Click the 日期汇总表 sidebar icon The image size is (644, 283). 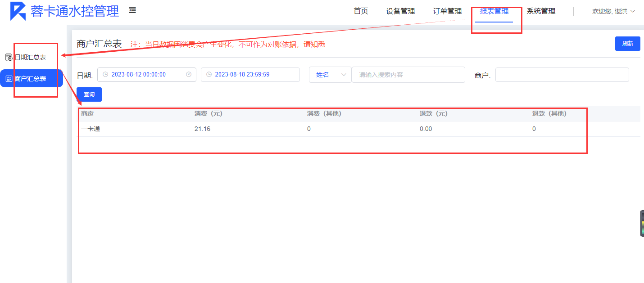9,57
